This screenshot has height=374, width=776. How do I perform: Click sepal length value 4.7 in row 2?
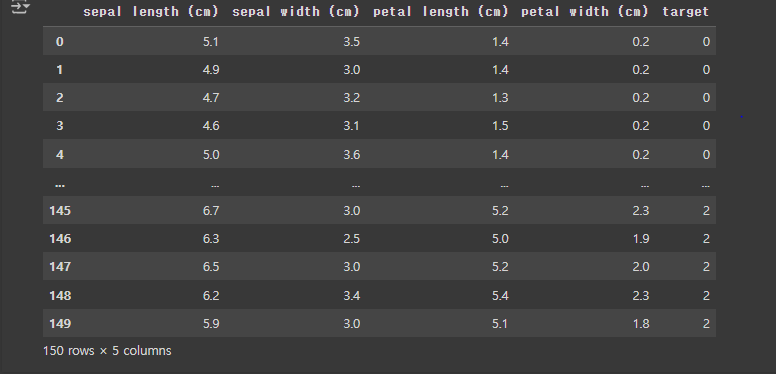211,98
